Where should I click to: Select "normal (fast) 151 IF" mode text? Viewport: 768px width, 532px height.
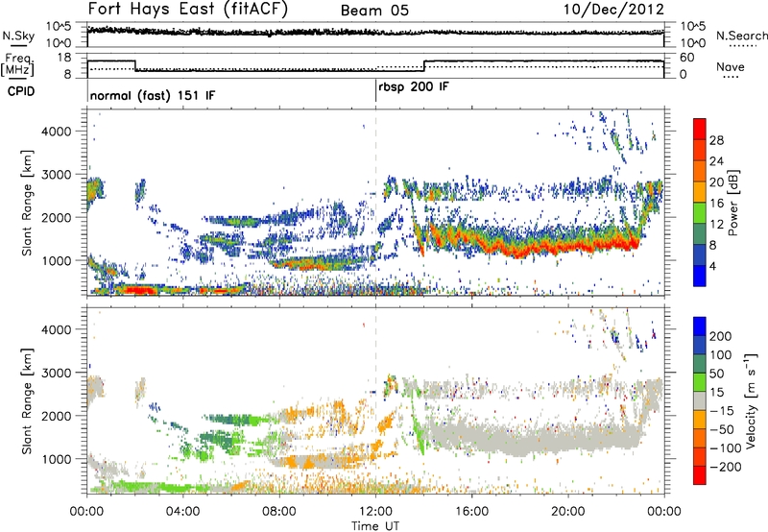(x=153, y=95)
